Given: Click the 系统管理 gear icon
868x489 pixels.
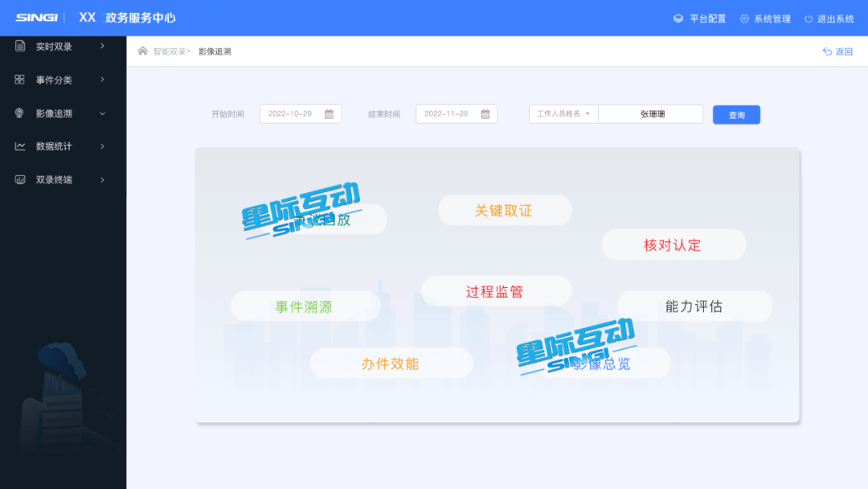Looking at the screenshot, I should coord(744,18).
